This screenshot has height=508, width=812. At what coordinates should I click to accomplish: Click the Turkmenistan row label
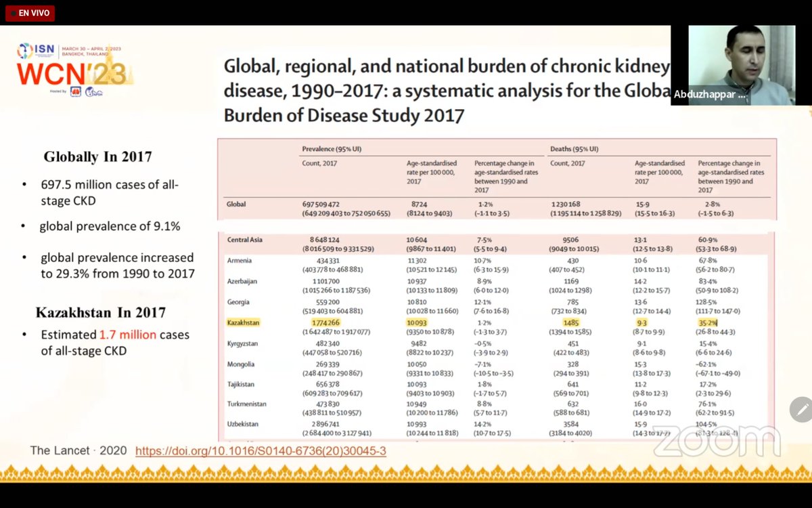(246, 404)
